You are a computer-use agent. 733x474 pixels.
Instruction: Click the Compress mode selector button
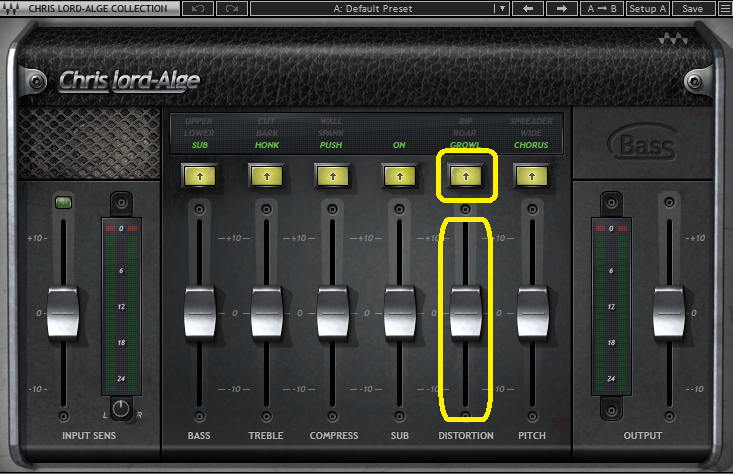click(332, 176)
